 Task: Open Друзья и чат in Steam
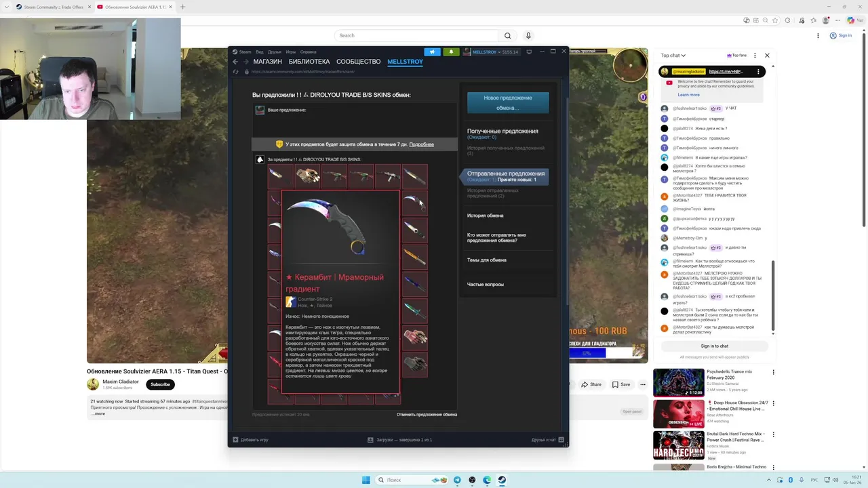[547, 440]
